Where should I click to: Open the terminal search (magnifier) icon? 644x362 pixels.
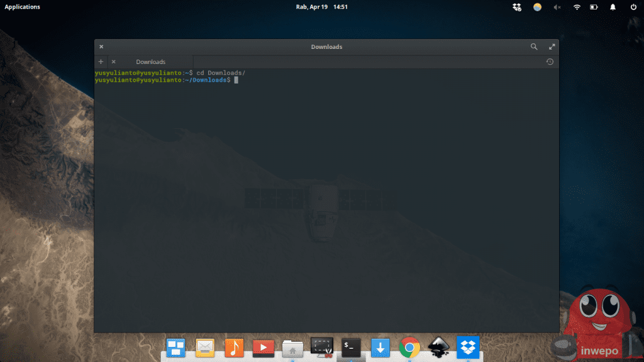point(534,47)
